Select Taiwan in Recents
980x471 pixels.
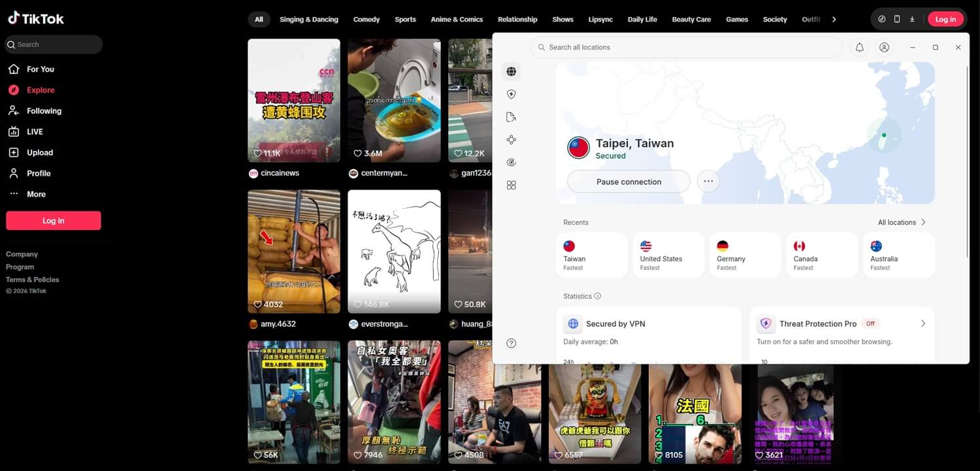(x=593, y=255)
